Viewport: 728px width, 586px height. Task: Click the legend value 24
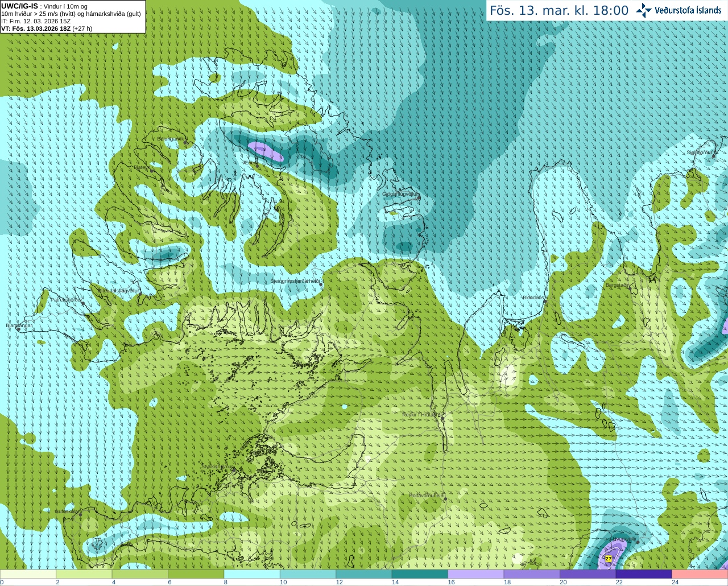click(x=675, y=582)
